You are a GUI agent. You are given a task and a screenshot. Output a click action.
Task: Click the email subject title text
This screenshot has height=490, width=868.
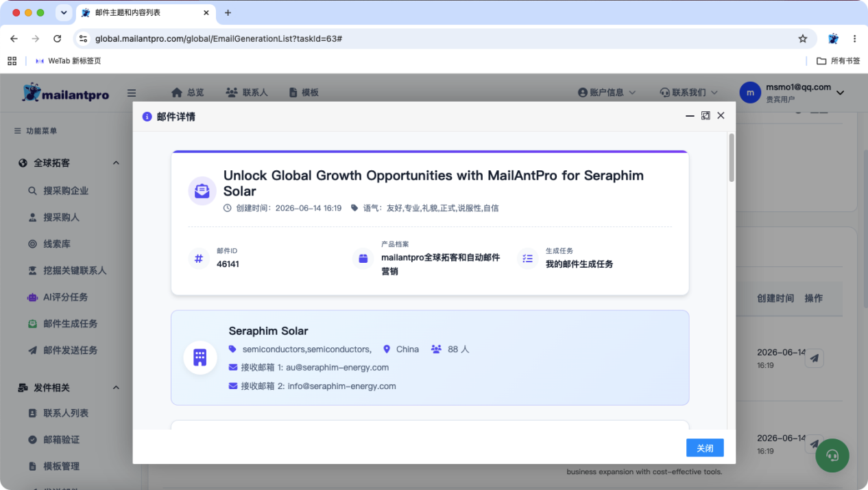tap(433, 183)
